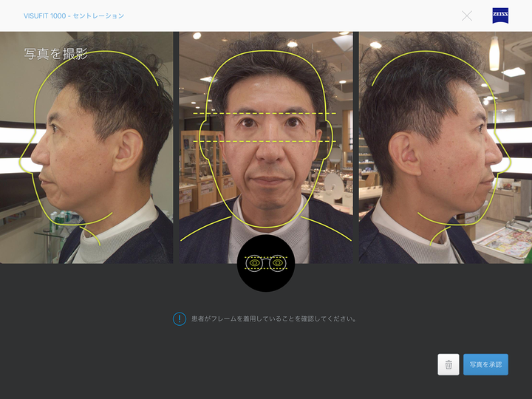This screenshot has width=532, height=399.
Task: Click the blue exclamation info icon
Action: tap(180, 318)
